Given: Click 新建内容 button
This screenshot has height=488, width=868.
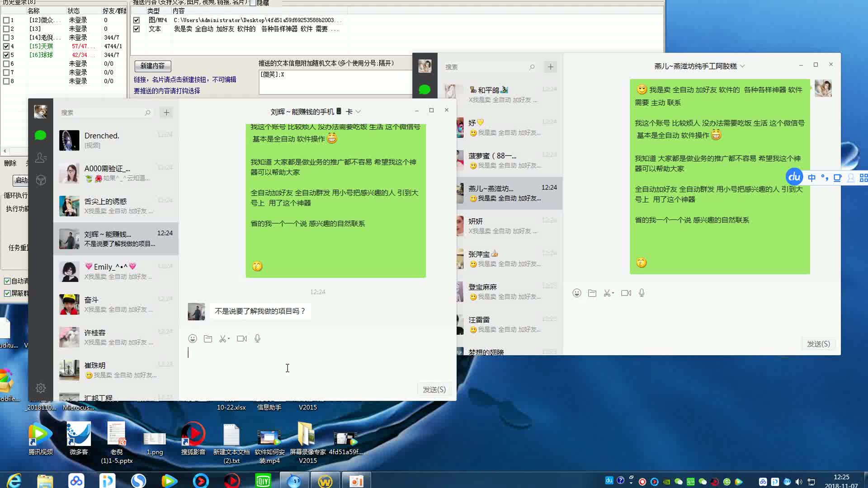Looking at the screenshot, I should click(152, 66).
